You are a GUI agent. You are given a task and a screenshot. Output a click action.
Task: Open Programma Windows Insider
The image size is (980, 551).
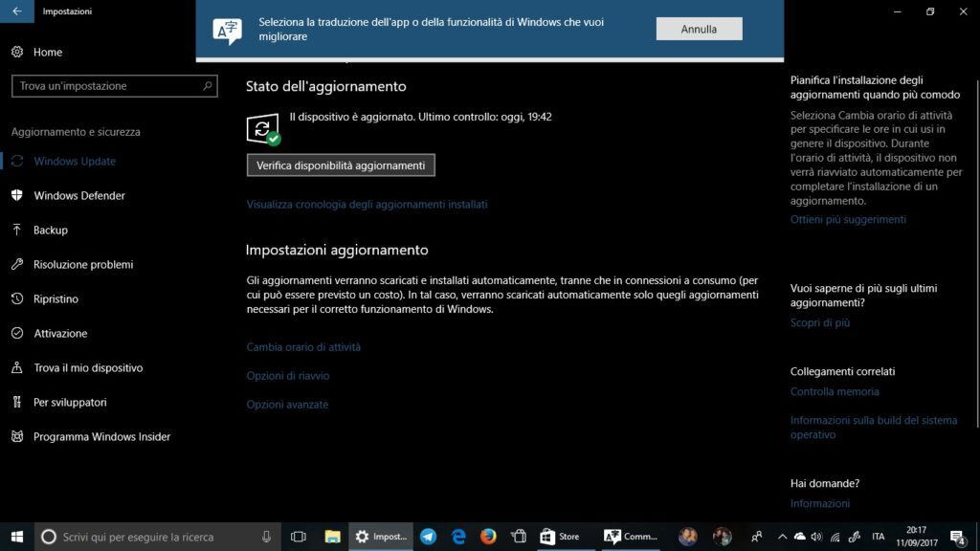click(x=101, y=436)
